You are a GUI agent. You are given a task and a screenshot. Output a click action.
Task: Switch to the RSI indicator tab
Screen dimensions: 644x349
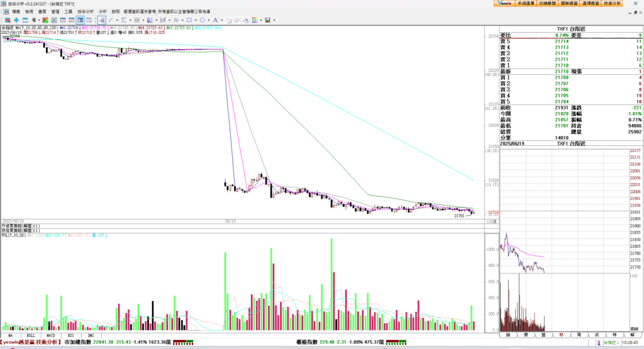tap(70, 335)
